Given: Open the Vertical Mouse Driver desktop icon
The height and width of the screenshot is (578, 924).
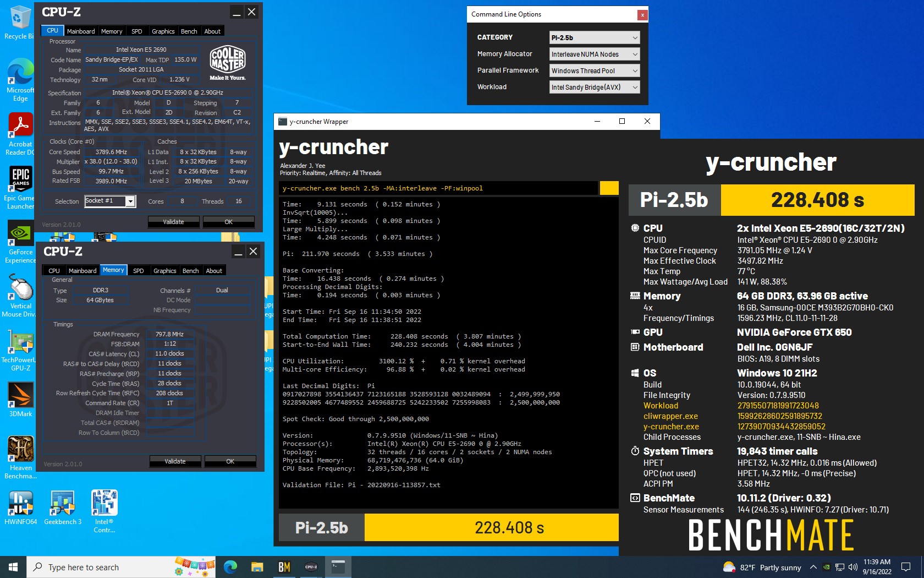Looking at the screenshot, I should pyautogui.click(x=20, y=296).
